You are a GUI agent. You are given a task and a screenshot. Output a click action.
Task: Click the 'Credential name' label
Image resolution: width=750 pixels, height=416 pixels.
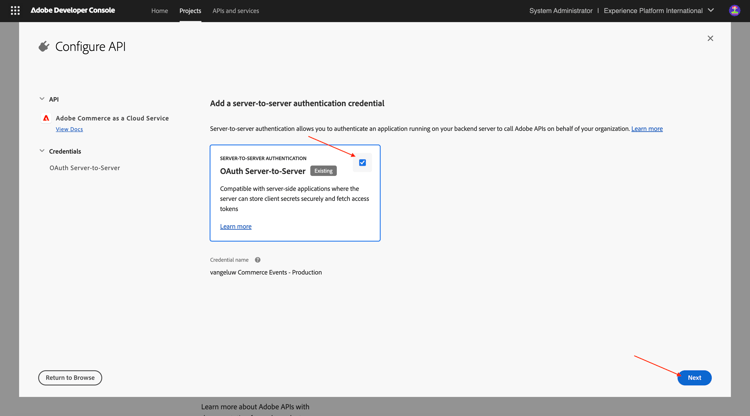(229, 260)
